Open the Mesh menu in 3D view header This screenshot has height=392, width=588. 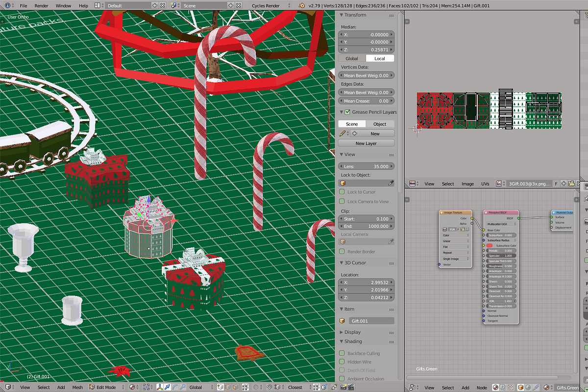[x=77, y=387]
